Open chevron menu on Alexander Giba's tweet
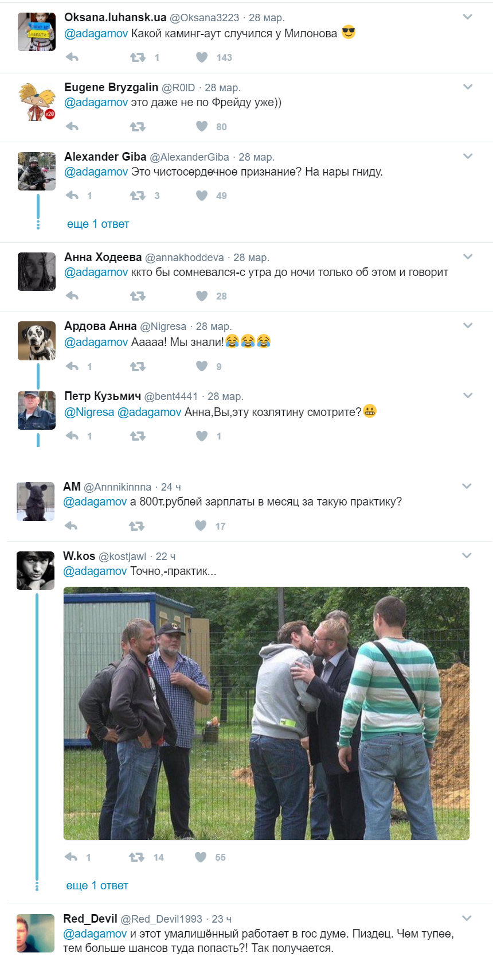 [468, 156]
